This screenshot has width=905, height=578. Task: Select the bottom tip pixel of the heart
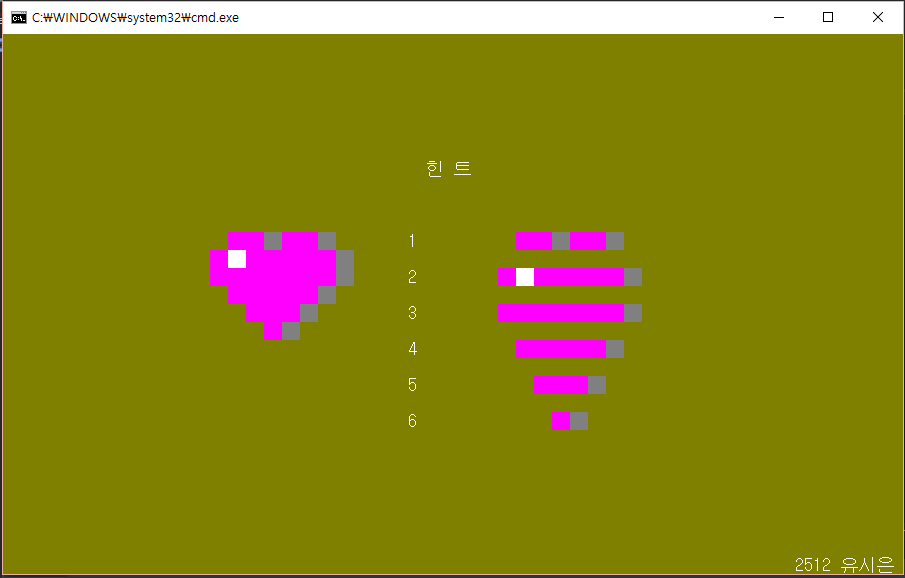pos(273,330)
